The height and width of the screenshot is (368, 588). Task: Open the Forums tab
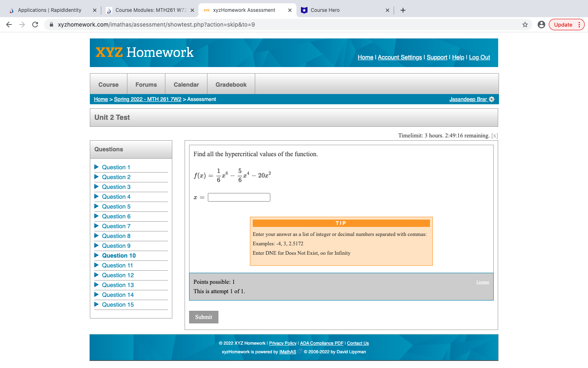pyautogui.click(x=146, y=84)
